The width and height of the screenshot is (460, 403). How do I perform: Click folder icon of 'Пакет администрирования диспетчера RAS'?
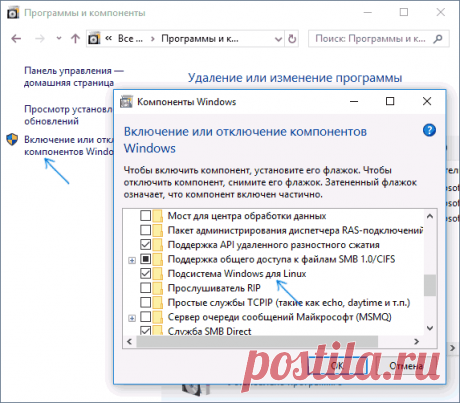coord(158,230)
